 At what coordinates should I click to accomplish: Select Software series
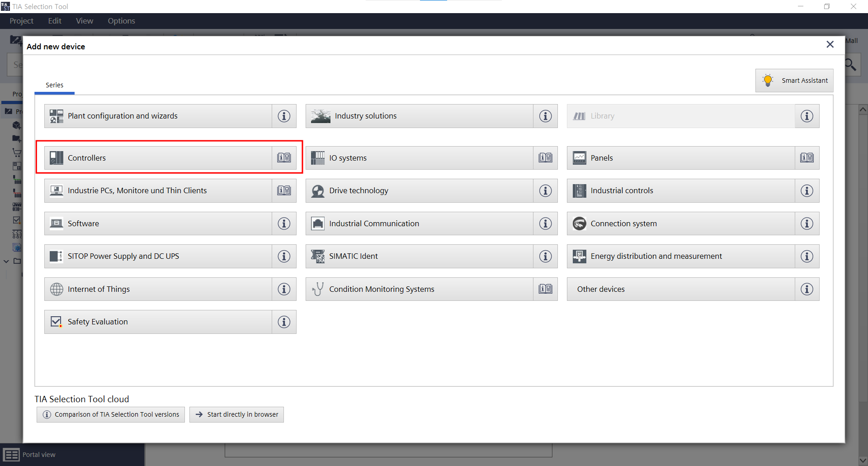[158, 223]
